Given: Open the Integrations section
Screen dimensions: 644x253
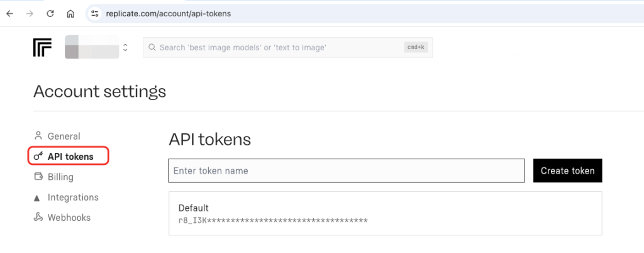Looking at the screenshot, I should tap(73, 198).
